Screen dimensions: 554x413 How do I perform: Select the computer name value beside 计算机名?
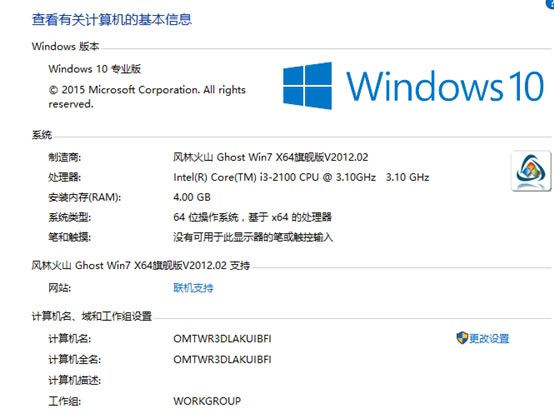pos(222,338)
